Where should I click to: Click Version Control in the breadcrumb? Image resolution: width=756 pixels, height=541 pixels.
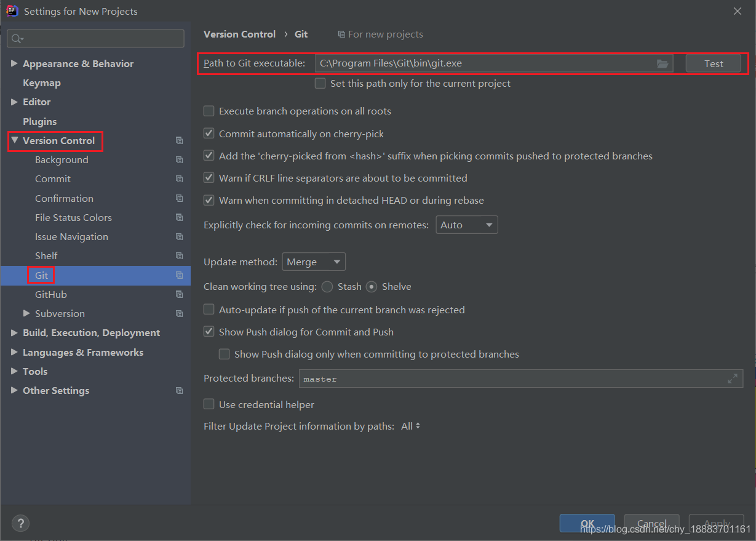(239, 34)
